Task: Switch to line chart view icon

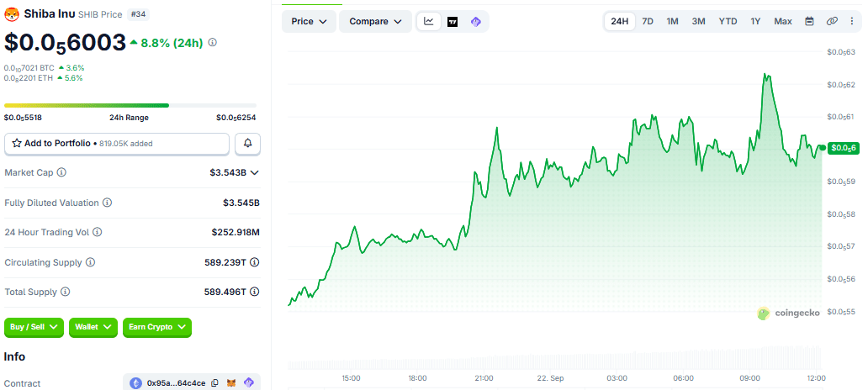Action: (428, 22)
